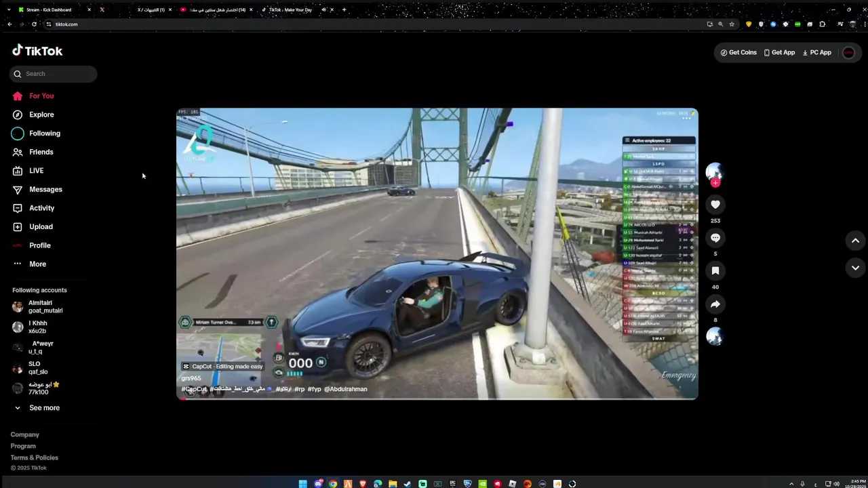Open the Following feed
Image resolution: width=868 pixels, height=488 pixels.
45,134
